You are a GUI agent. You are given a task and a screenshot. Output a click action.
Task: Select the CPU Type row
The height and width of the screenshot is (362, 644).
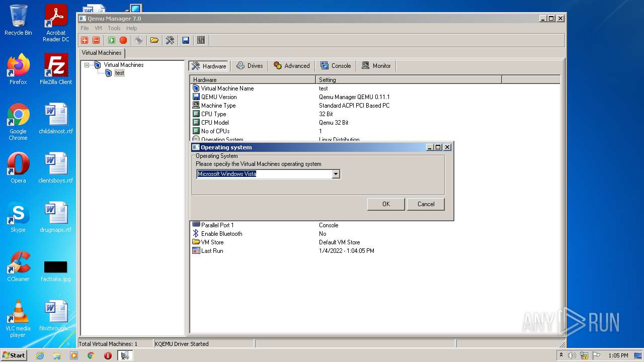point(375,114)
